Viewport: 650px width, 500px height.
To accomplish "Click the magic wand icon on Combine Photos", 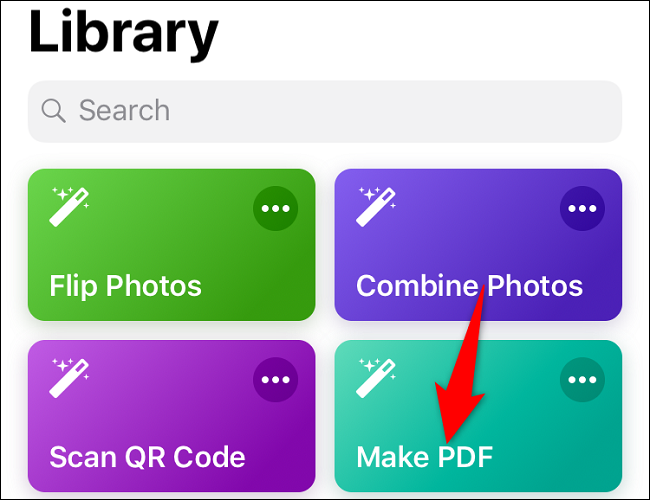I will [x=376, y=207].
